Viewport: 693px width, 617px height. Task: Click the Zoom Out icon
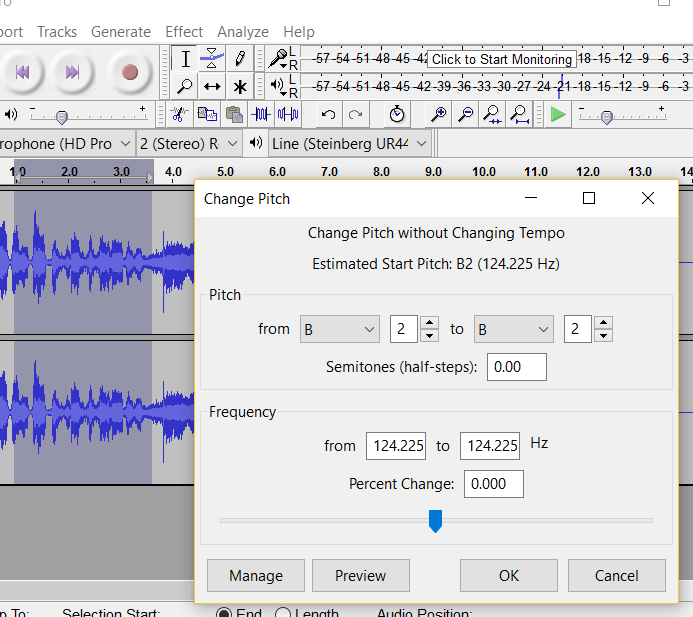click(465, 114)
